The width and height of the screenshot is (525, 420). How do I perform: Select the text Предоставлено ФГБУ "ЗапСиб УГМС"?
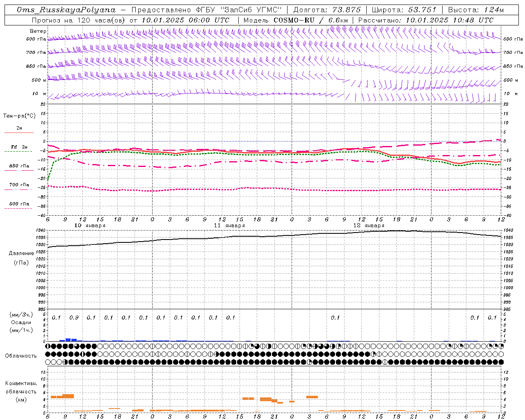(207, 10)
